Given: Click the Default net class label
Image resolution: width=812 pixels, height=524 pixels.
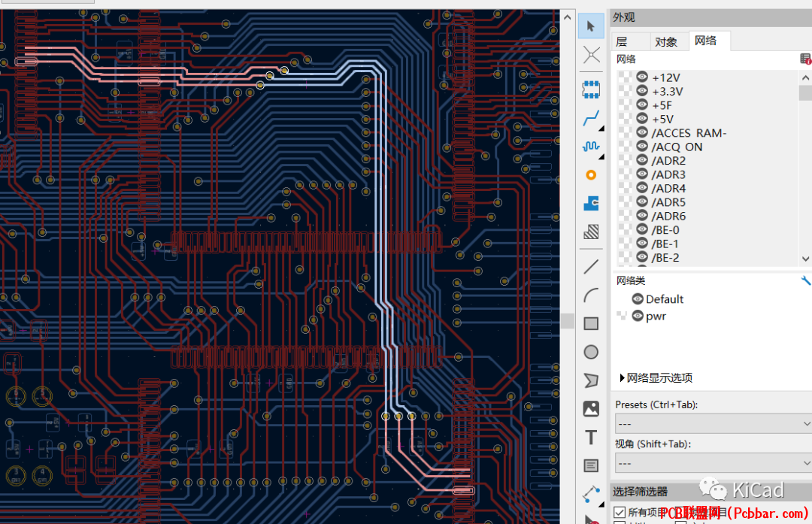Looking at the screenshot, I should tap(665, 298).
